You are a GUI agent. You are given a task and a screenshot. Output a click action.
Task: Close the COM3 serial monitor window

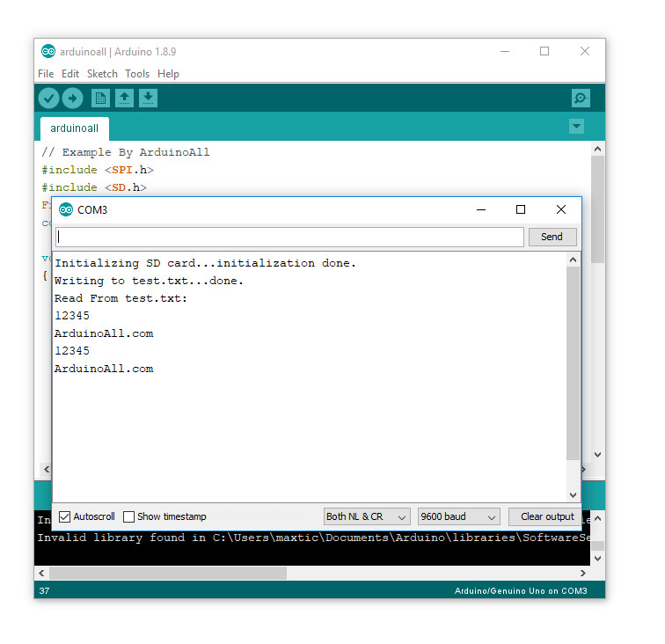pyautogui.click(x=560, y=209)
